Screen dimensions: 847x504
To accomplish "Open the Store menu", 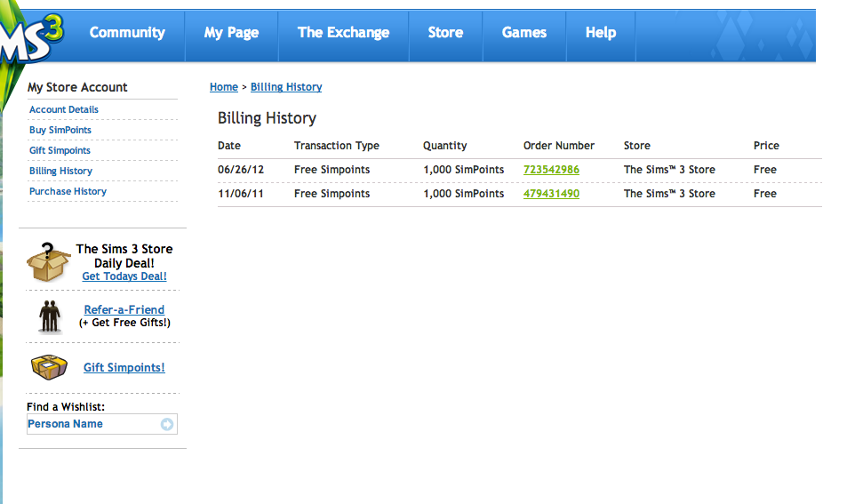I will (x=445, y=32).
